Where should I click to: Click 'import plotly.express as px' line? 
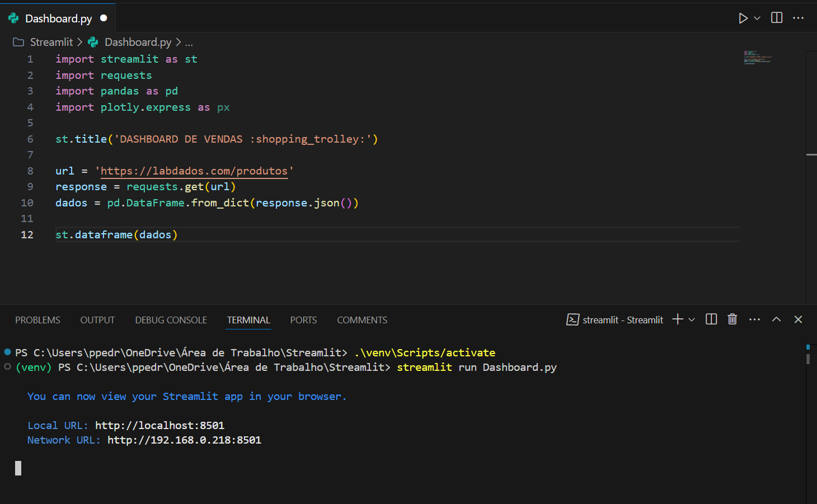[x=142, y=107]
